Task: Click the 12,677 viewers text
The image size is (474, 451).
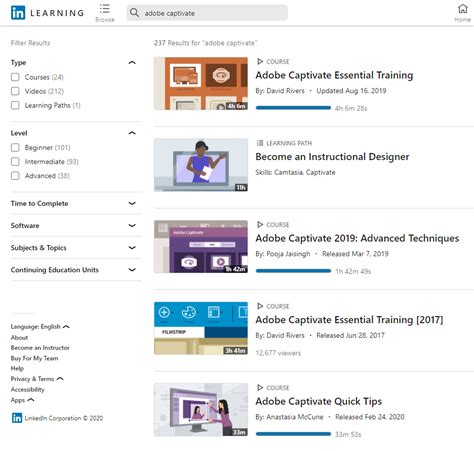Action: pyautogui.click(x=278, y=353)
